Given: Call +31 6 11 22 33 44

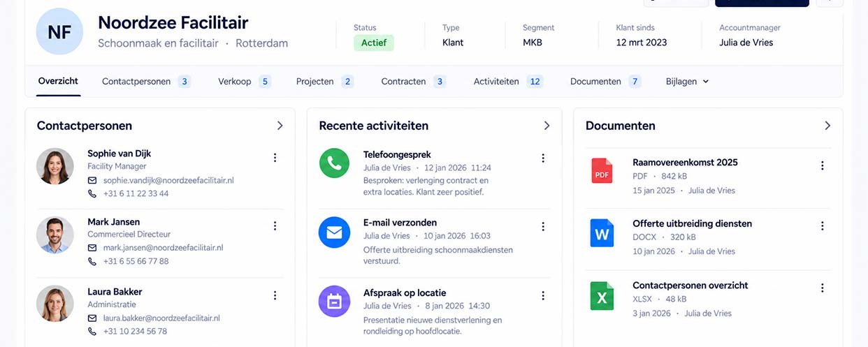Looking at the screenshot, I should click(136, 193).
